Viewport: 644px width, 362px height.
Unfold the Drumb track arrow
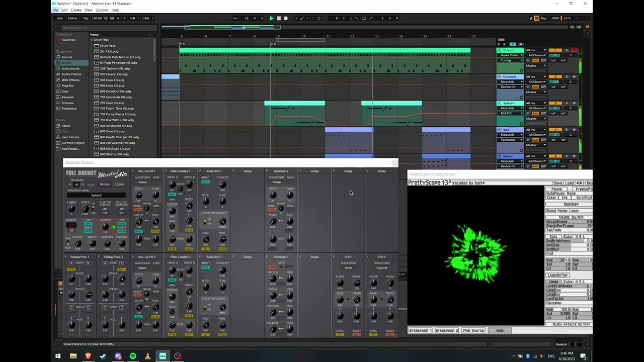(x=499, y=50)
